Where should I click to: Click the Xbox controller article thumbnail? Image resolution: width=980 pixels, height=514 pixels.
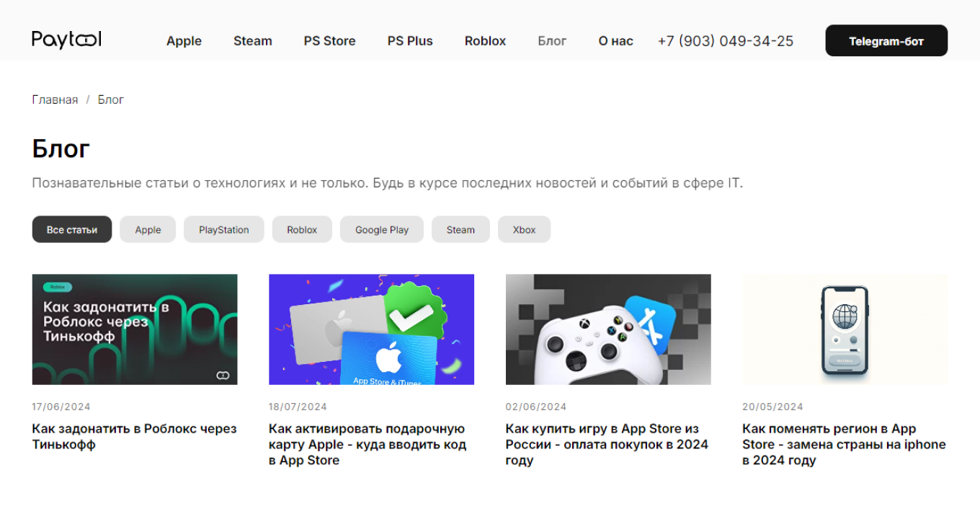pyautogui.click(x=608, y=329)
